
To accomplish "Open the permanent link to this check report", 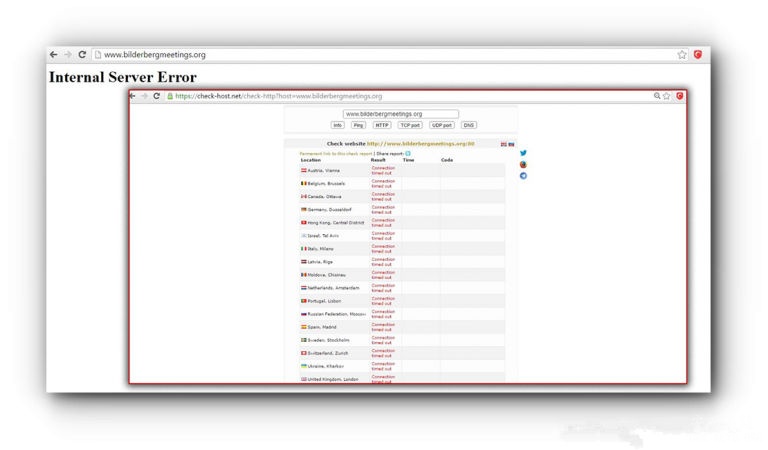I will (x=335, y=153).
